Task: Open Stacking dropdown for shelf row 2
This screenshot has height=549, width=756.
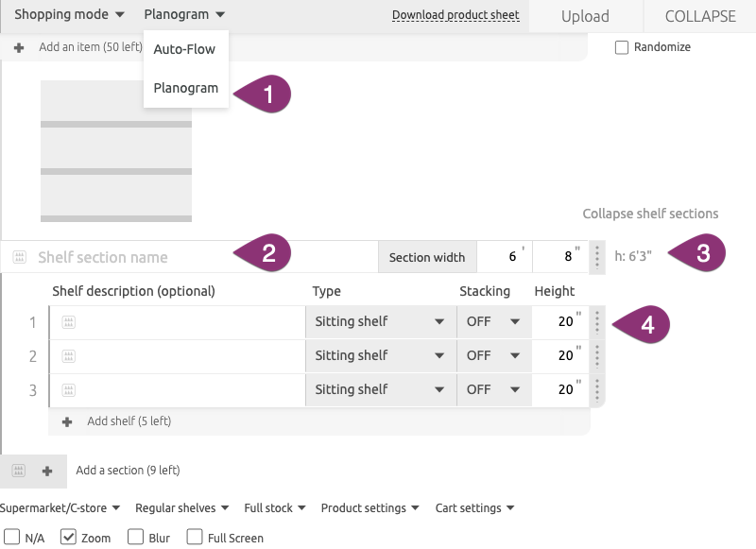Action: [494, 355]
